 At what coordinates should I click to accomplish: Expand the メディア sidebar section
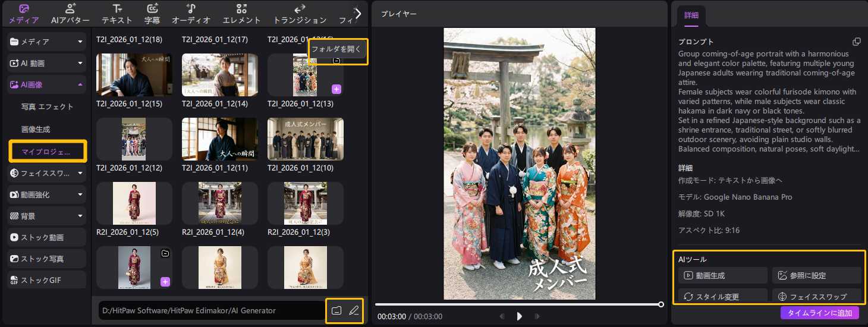pyautogui.click(x=47, y=42)
